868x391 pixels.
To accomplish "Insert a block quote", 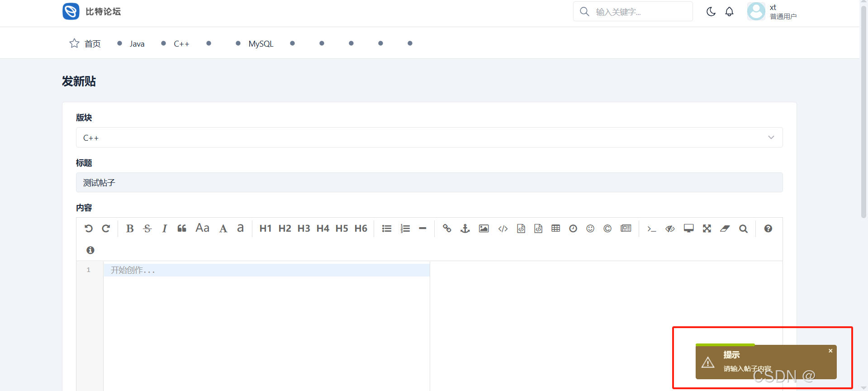I will click(182, 229).
